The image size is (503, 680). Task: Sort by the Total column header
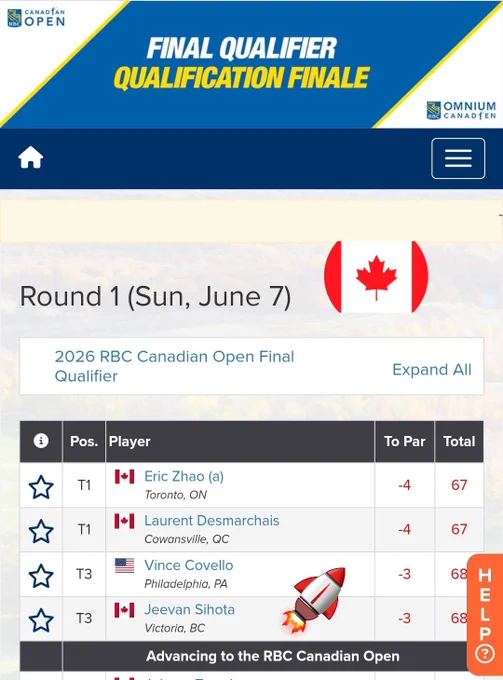coord(459,441)
